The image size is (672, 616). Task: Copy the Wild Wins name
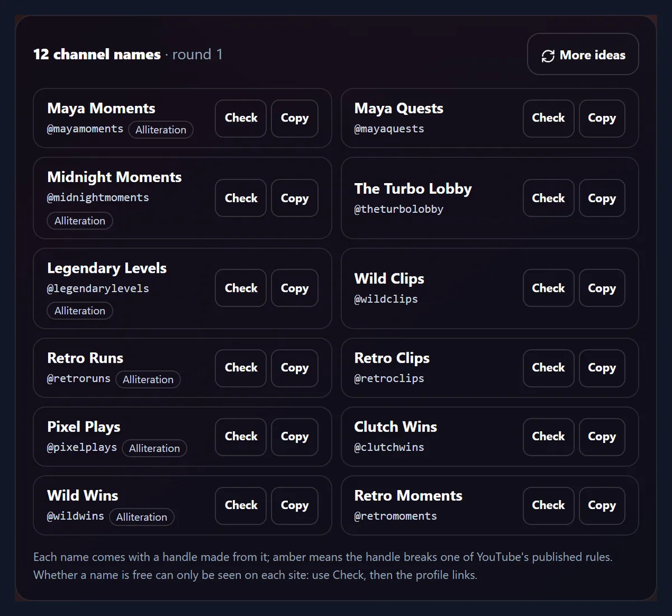pos(295,506)
